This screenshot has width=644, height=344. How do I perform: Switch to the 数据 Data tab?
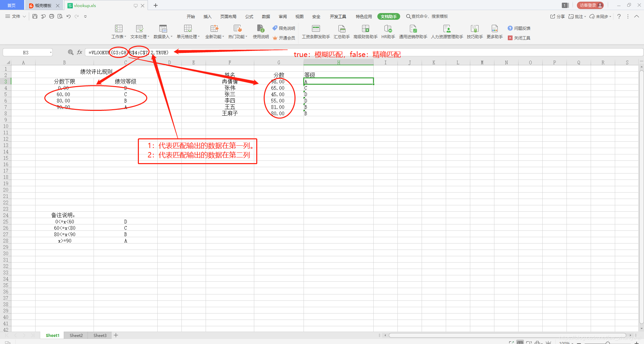click(x=266, y=16)
